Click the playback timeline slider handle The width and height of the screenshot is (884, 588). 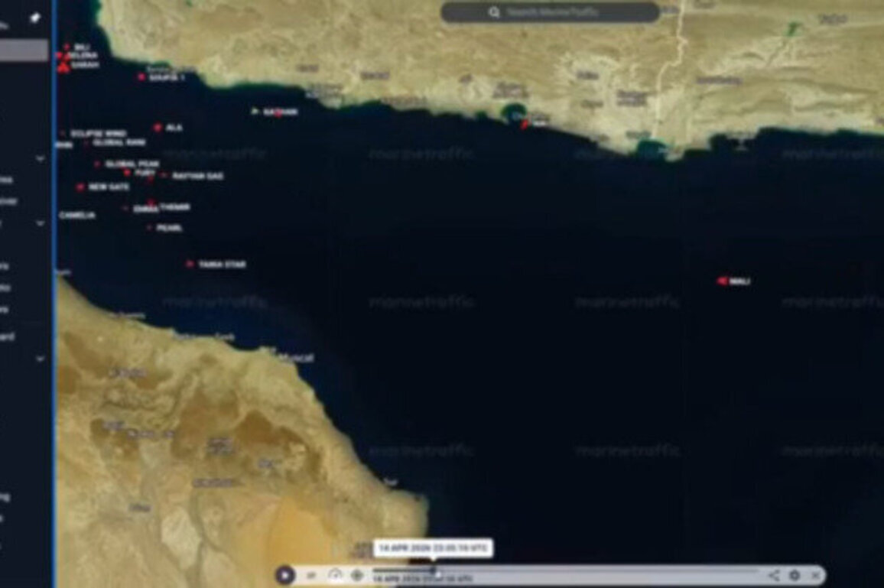coord(434,570)
